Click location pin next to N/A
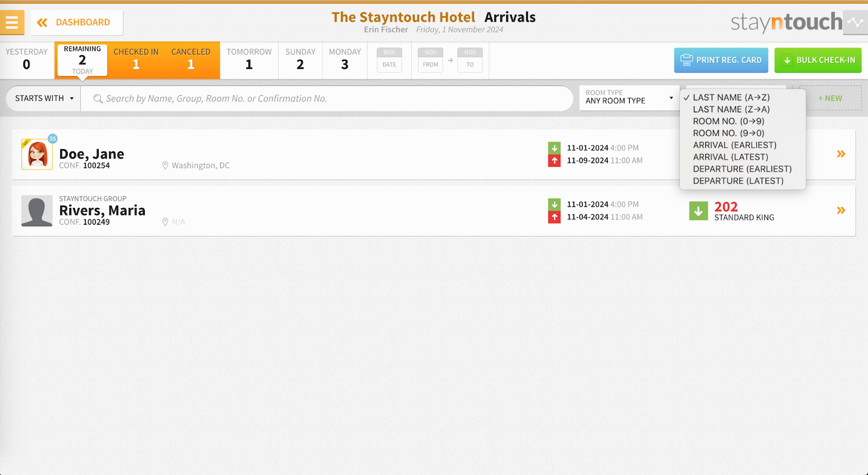 point(165,222)
